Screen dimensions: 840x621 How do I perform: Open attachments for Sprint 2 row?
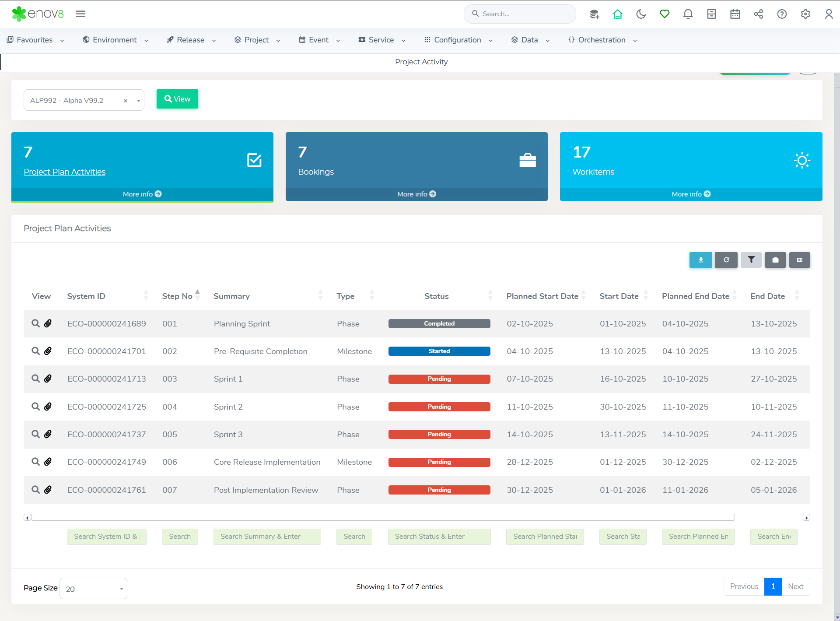click(x=48, y=407)
